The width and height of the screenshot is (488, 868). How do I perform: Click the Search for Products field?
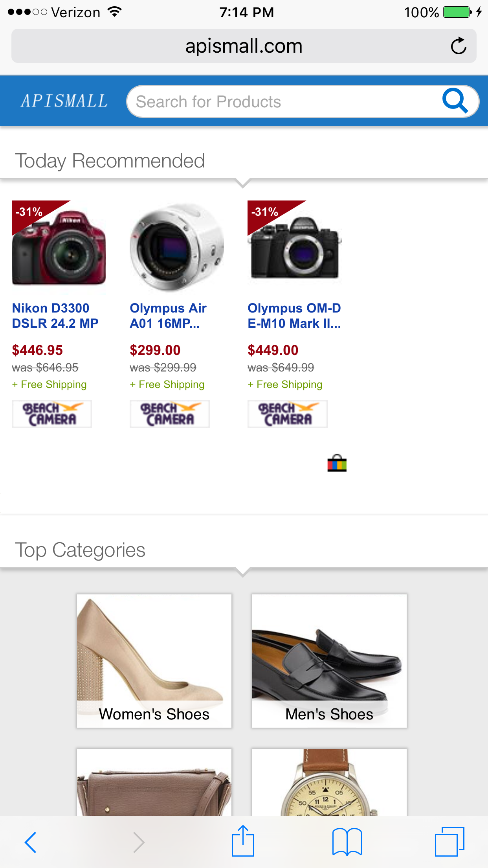283,101
